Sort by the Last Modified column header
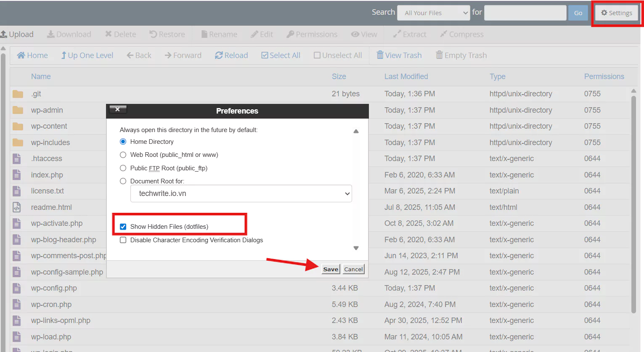 click(x=406, y=77)
